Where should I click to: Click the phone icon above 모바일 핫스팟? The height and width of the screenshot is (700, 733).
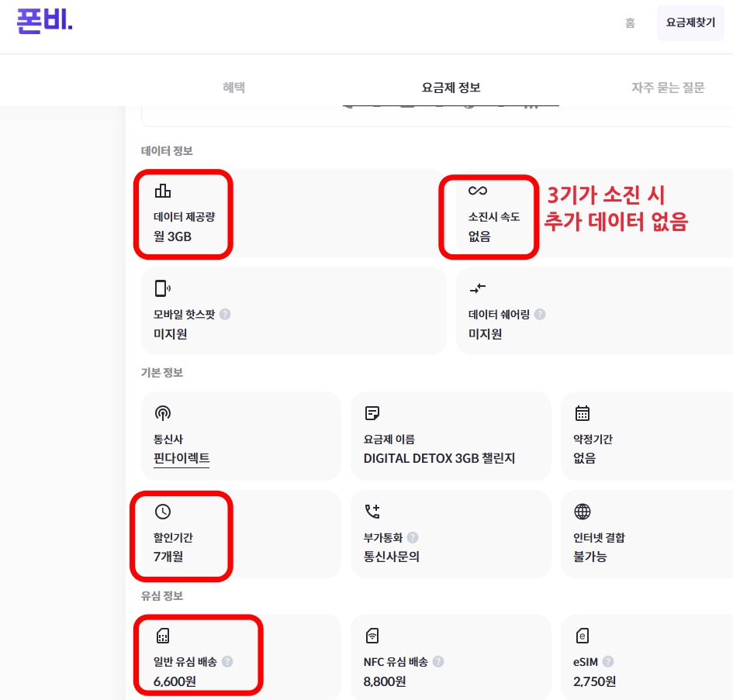pyautogui.click(x=163, y=288)
